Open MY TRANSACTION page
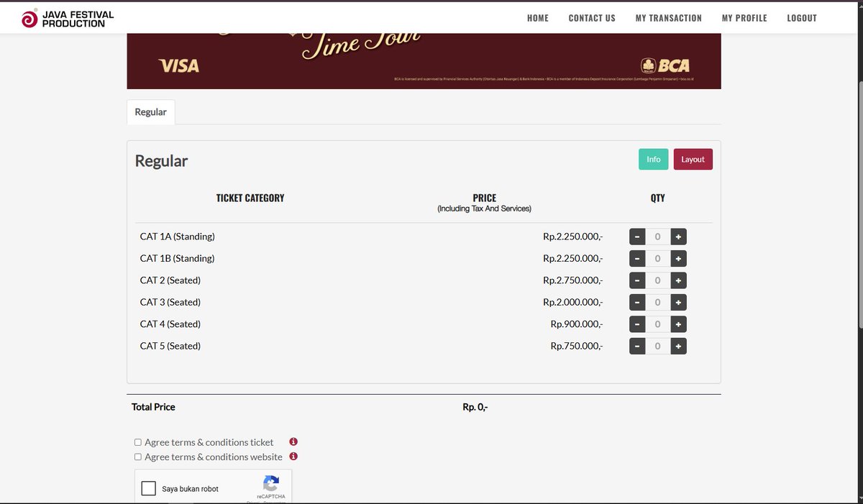863x504 pixels. pyautogui.click(x=669, y=18)
